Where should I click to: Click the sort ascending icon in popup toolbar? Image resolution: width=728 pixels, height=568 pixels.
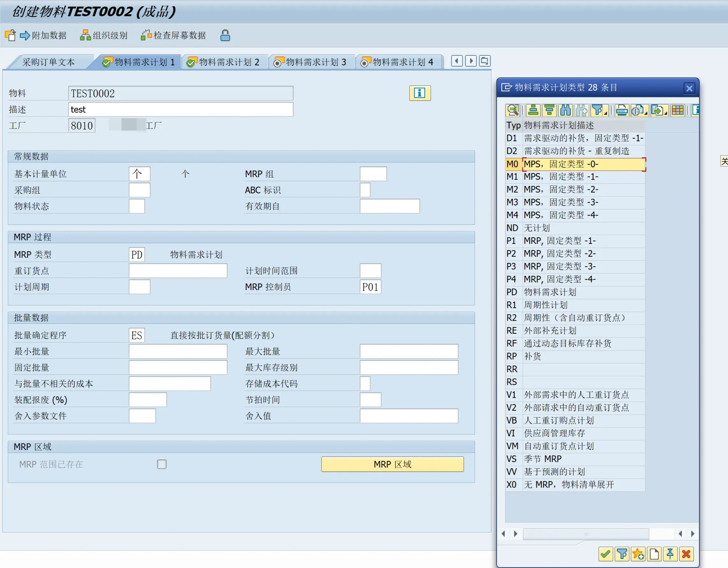[533, 110]
